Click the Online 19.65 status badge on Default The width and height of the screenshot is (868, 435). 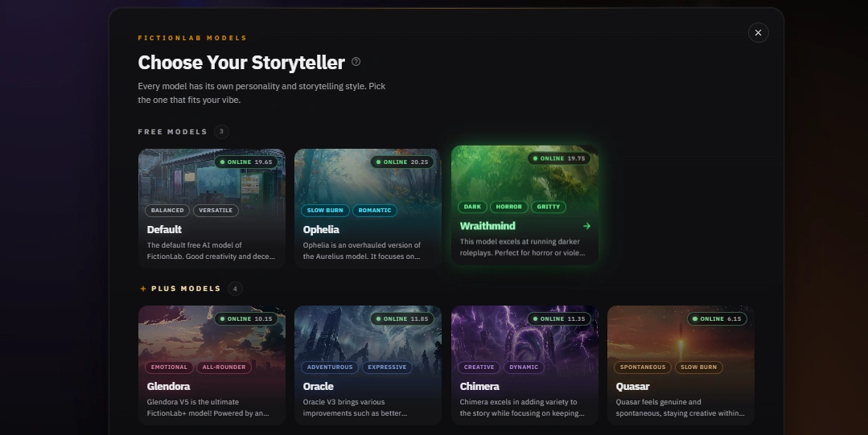point(246,162)
